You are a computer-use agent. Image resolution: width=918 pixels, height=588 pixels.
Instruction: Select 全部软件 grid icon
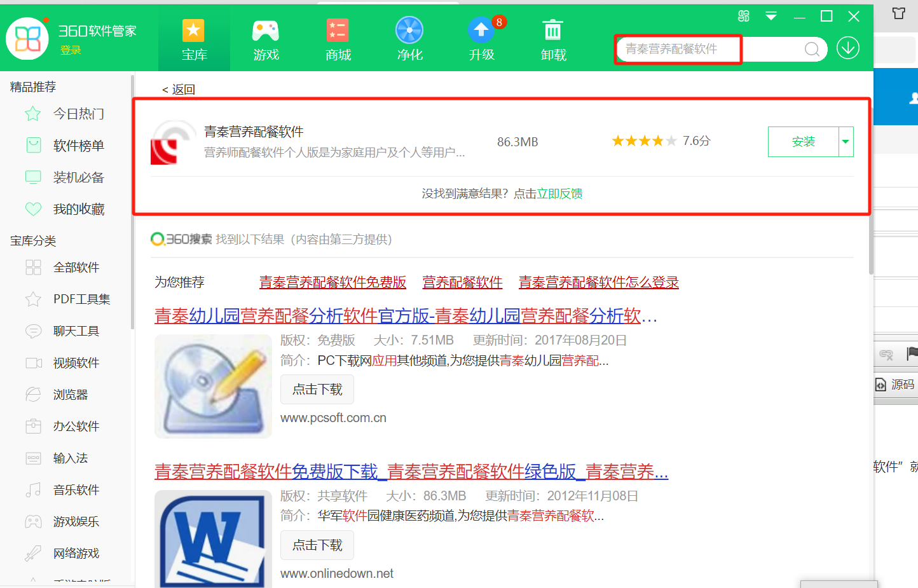pos(33,268)
